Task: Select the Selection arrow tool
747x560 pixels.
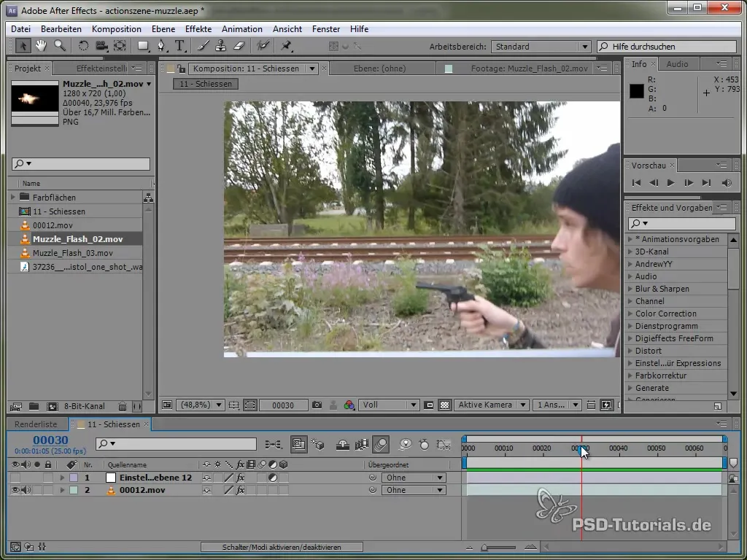Action: (x=23, y=46)
